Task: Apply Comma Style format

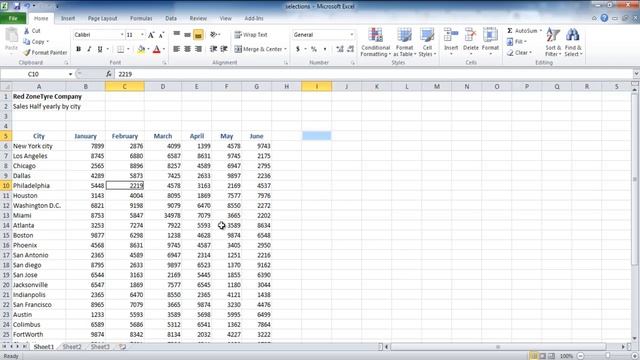Action: coord(324,49)
